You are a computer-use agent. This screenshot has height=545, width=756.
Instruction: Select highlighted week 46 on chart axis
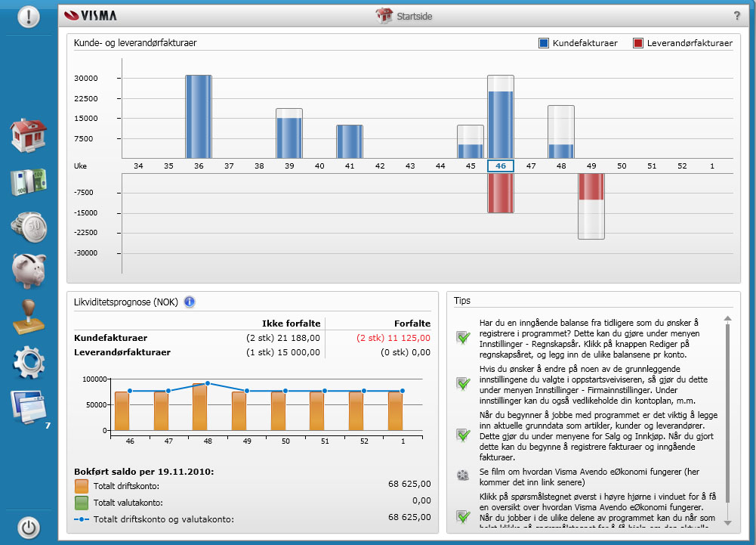click(x=500, y=166)
